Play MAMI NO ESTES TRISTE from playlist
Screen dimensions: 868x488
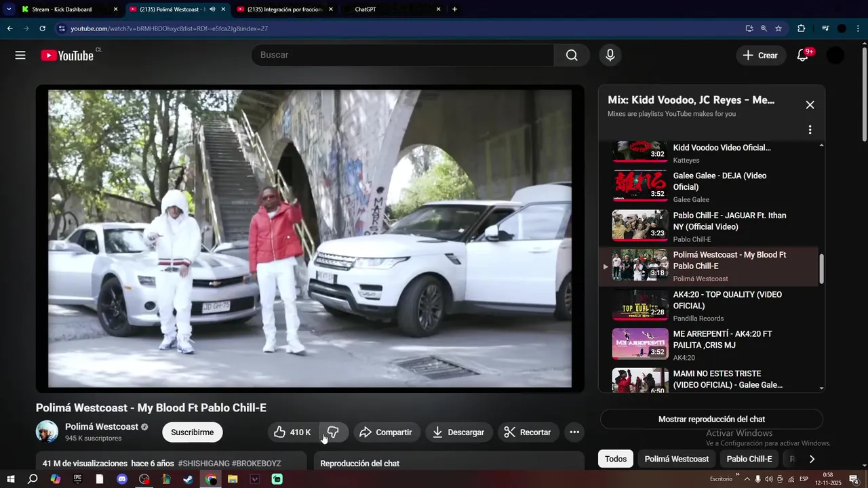[x=709, y=380]
